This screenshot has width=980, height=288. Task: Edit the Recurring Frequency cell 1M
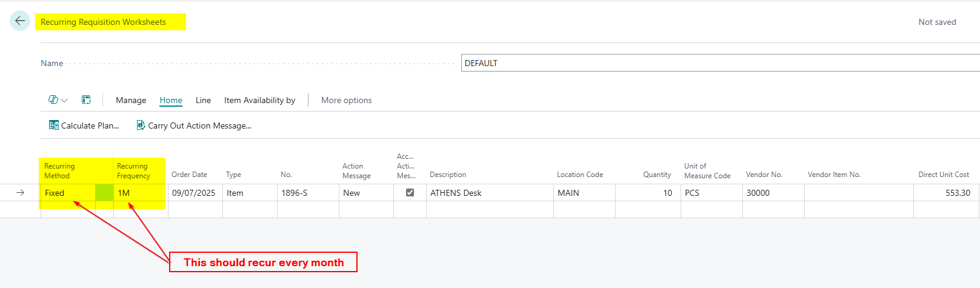tap(140, 193)
